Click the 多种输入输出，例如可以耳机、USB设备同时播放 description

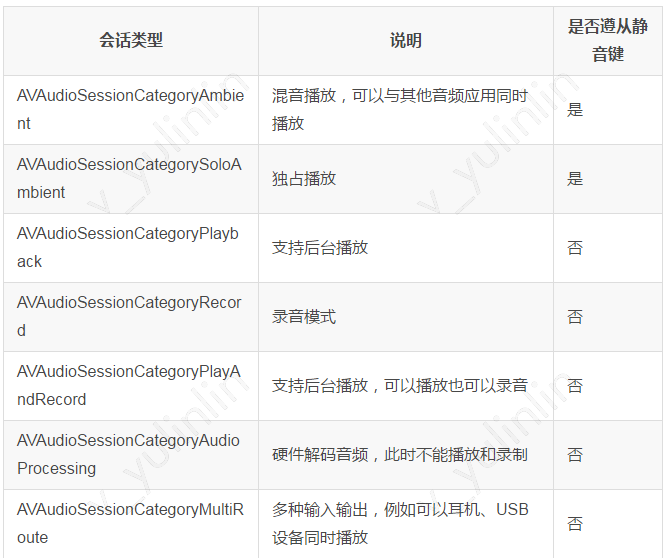pos(400,524)
